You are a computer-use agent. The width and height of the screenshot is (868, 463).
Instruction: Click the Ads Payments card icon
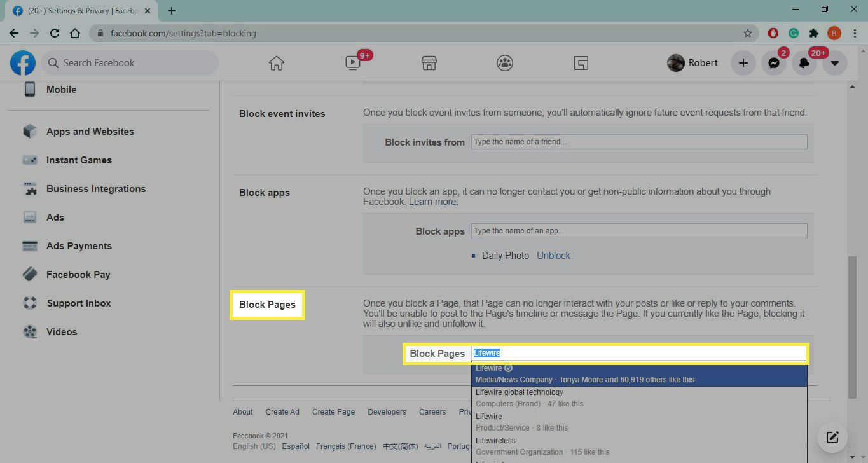pyautogui.click(x=30, y=246)
